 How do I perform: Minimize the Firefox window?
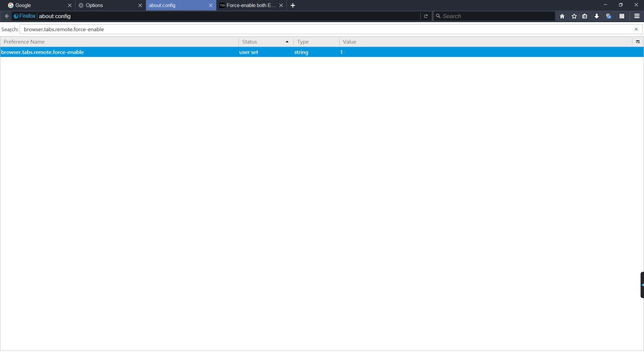click(x=605, y=5)
